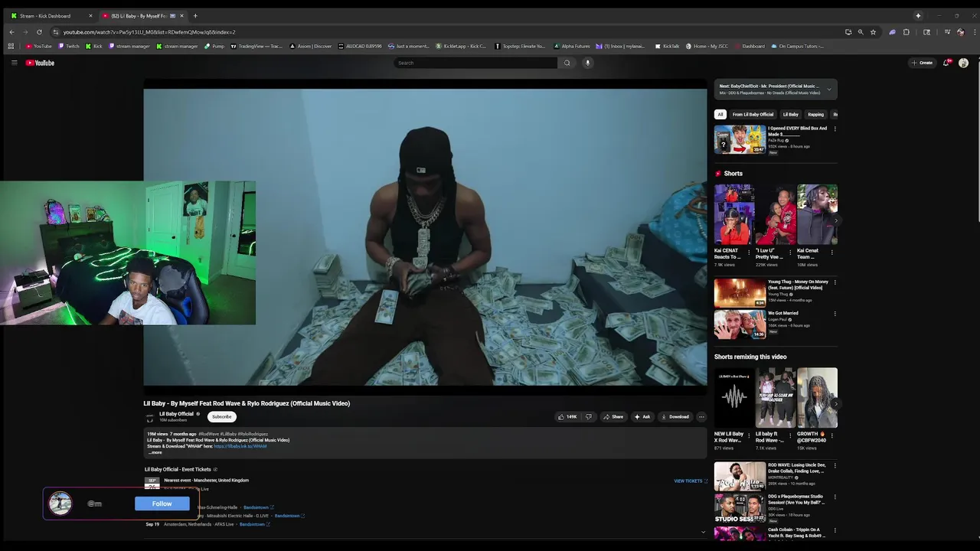Click the blue Follow button overlay

[162, 504]
